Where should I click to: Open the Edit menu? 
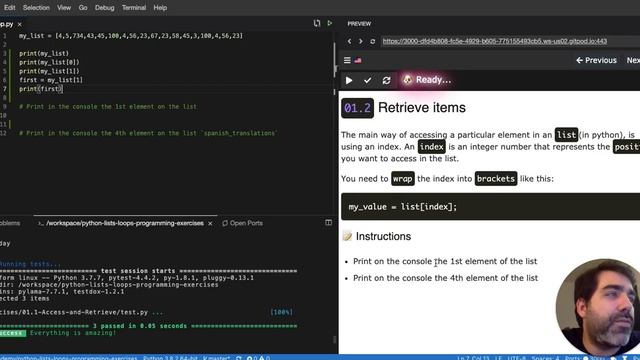(9, 8)
